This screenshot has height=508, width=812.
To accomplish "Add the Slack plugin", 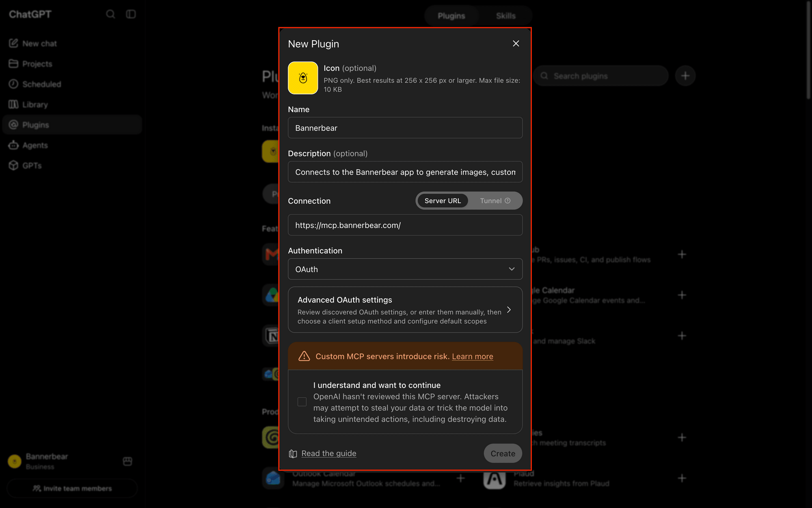I will (x=682, y=336).
